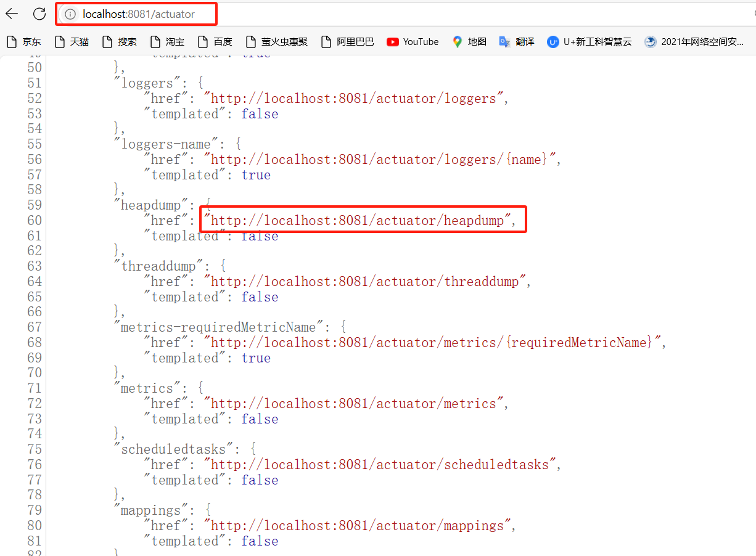Reload the page with refresh icon
This screenshot has width=756, height=556.
point(39,14)
